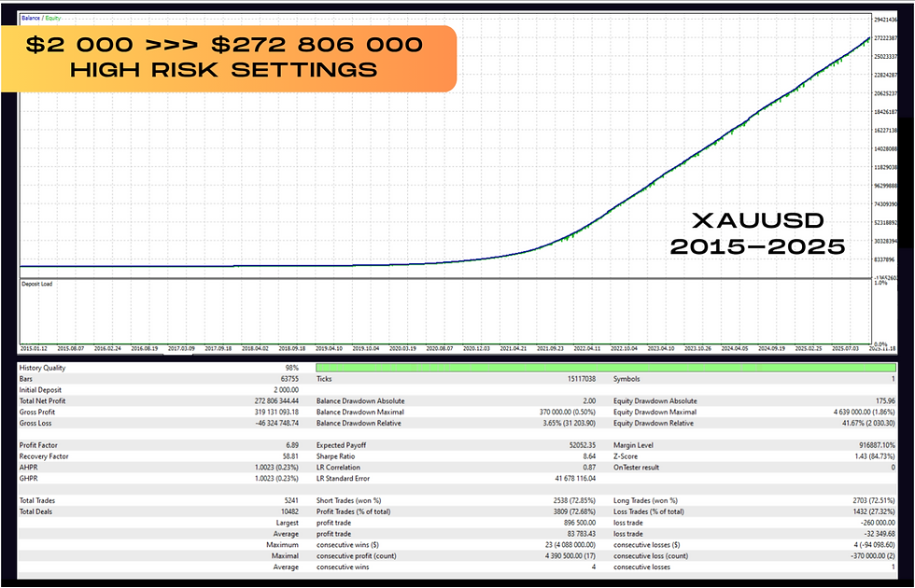915x588 pixels.
Task: Select the Initial Deposit value "2 000.00"
Action: (286, 390)
